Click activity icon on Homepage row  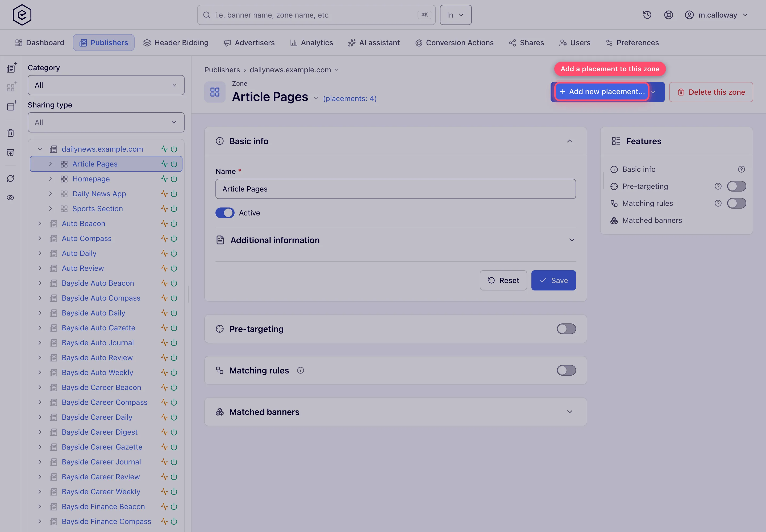pos(164,179)
